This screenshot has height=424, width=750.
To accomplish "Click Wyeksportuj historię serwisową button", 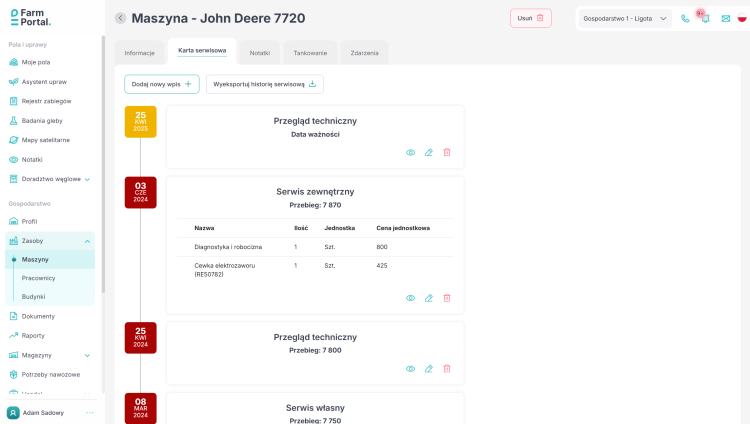I will (265, 84).
